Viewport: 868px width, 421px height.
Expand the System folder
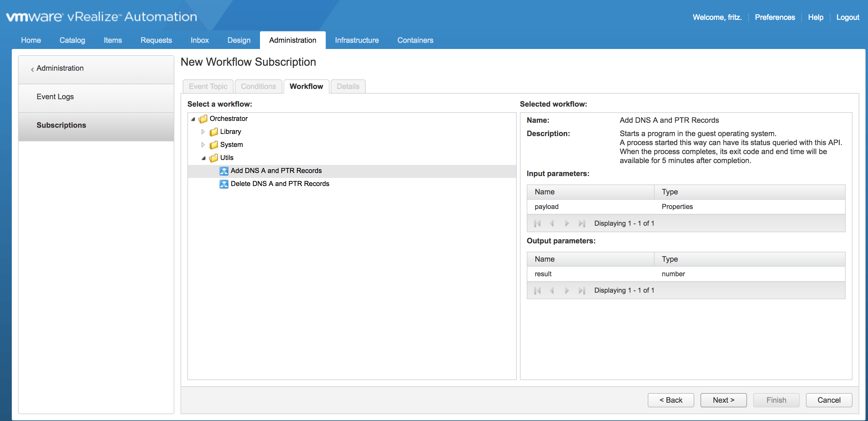[203, 145]
